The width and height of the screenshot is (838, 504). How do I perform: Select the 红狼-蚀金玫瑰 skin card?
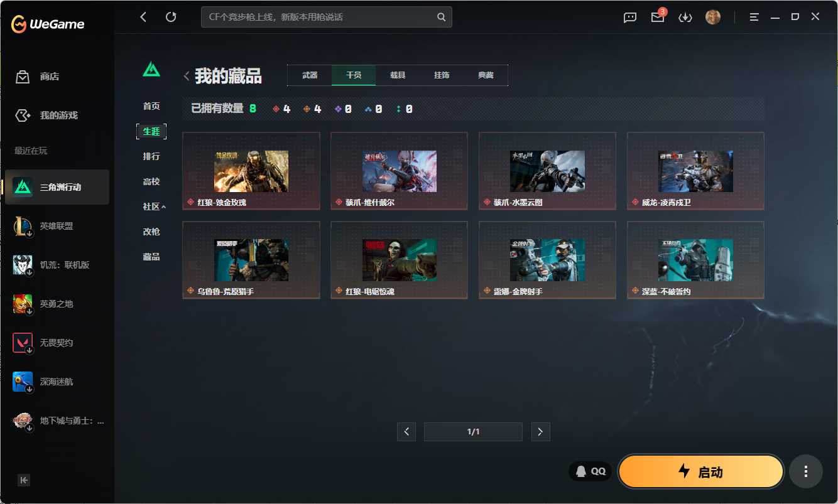click(251, 171)
